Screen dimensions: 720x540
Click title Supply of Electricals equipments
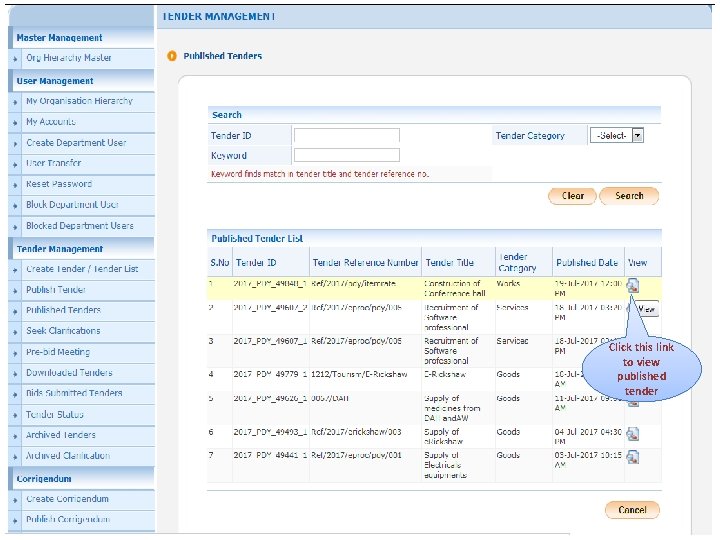[x=445, y=465]
